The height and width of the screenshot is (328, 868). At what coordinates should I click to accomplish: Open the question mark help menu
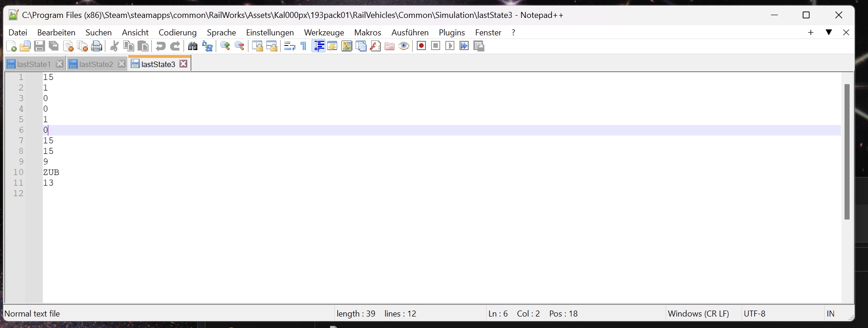[x=513, y=33]
